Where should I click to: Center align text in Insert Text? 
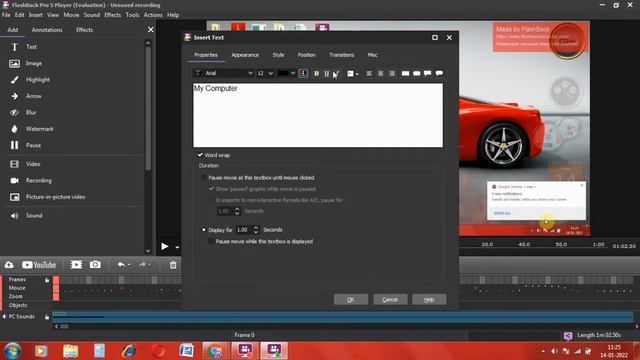click(x=380, y=73)
